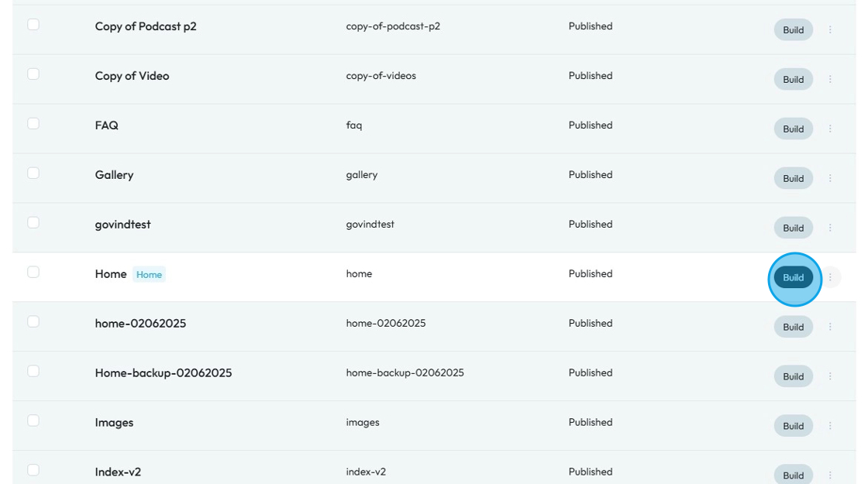Viewport: 868px width, 484px height.
Task: Tick the Home page checkbox
Action: pos(33,272)
